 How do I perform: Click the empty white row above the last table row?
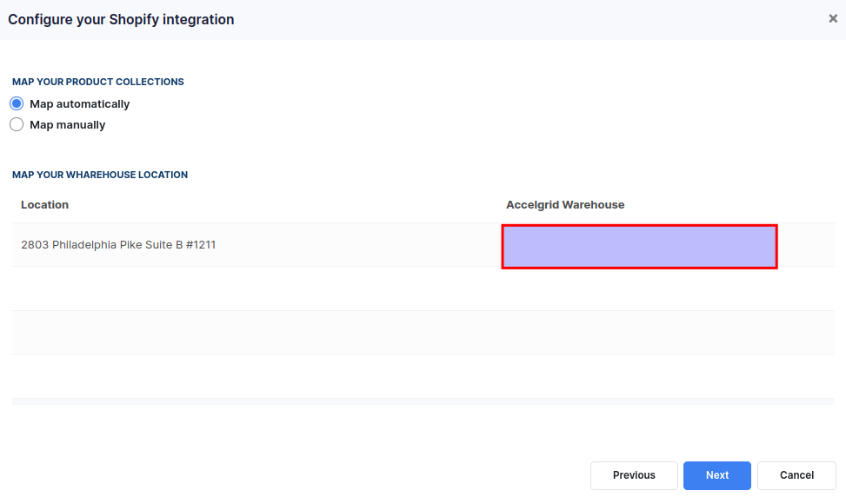click(423, 376)
